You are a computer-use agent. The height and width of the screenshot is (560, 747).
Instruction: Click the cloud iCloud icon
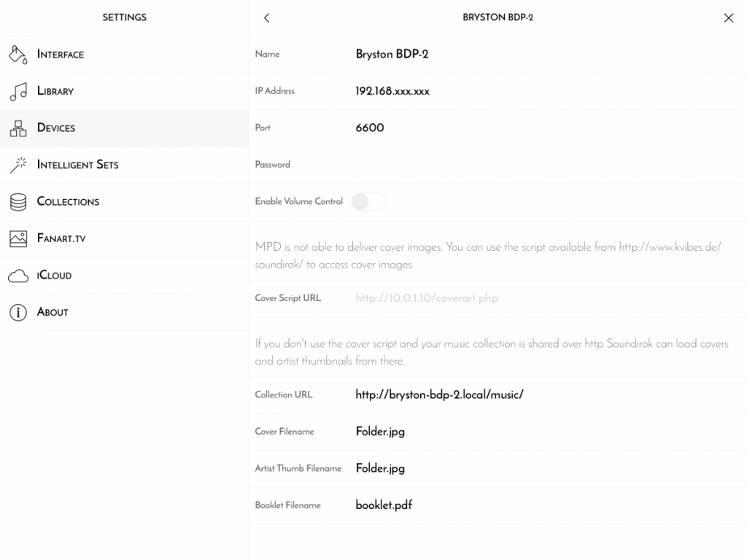[x=18, y=276]
